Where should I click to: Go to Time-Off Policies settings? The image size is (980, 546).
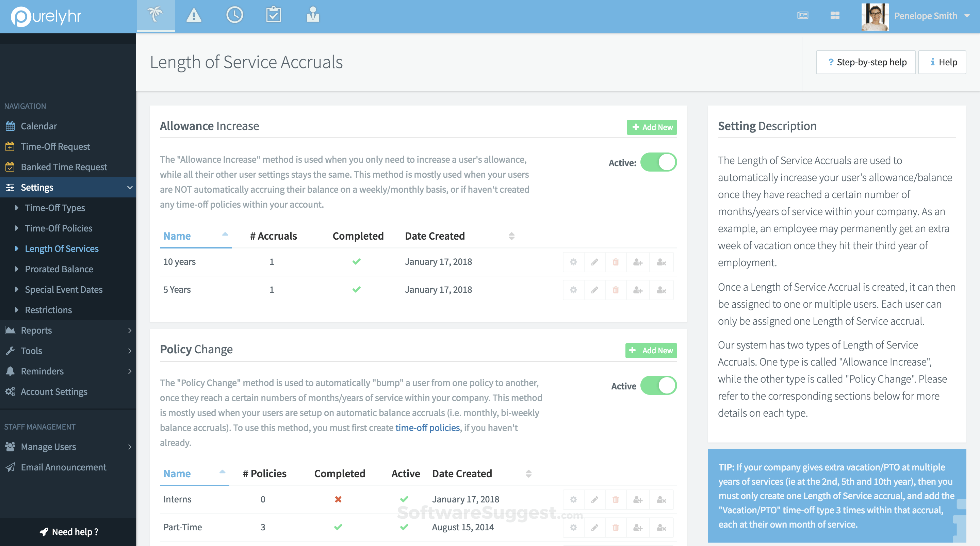59,228
